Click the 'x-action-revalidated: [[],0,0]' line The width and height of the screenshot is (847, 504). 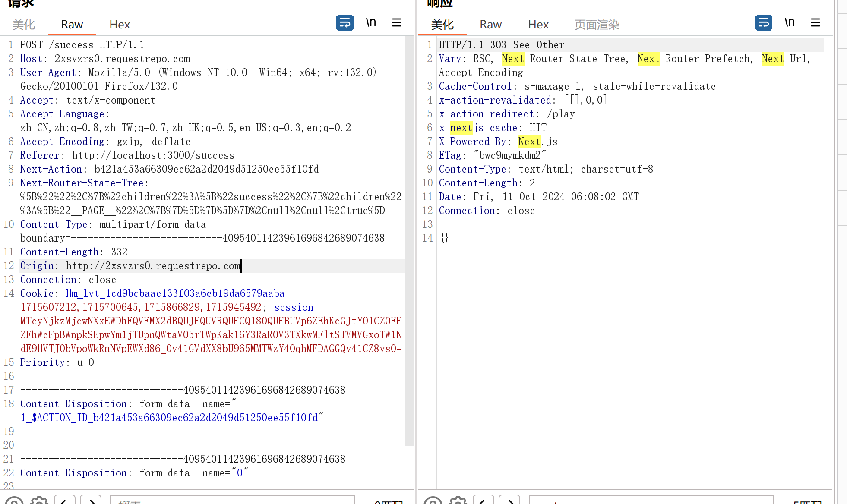[x=523, y=100]
